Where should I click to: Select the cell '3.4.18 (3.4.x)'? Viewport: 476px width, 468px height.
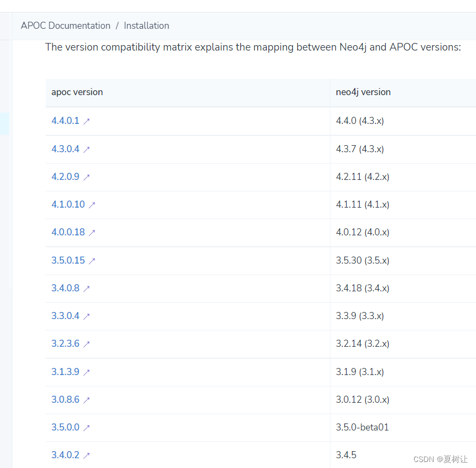pos(403,288)
